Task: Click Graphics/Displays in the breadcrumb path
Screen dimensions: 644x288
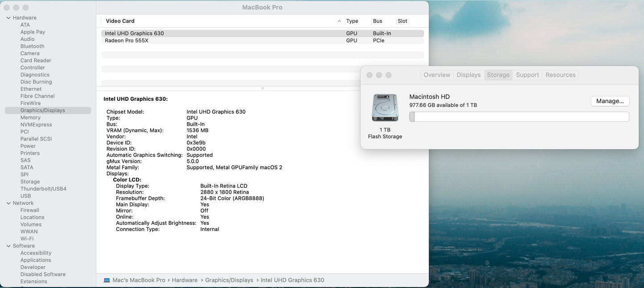Action: (229, 280)
